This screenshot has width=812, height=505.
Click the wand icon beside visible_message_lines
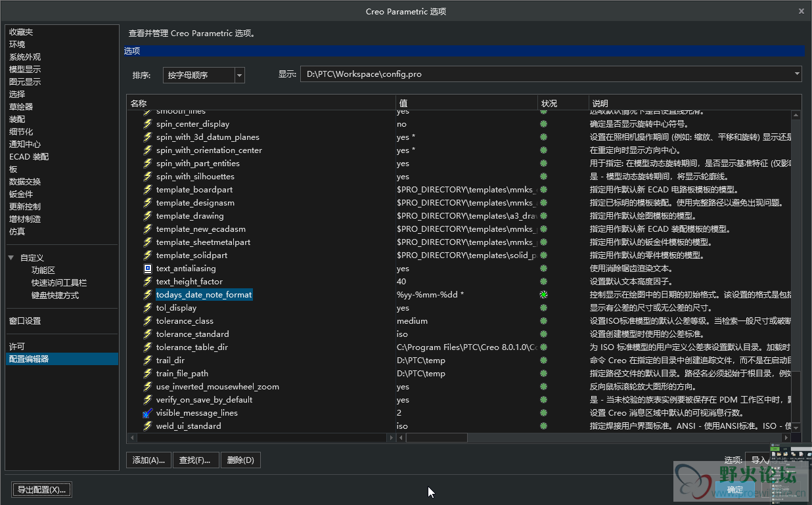(x=148, y=413)
